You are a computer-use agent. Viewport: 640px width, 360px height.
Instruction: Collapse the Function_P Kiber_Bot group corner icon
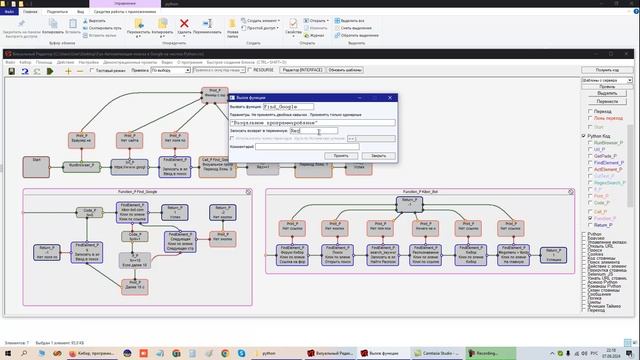(571, 191)
